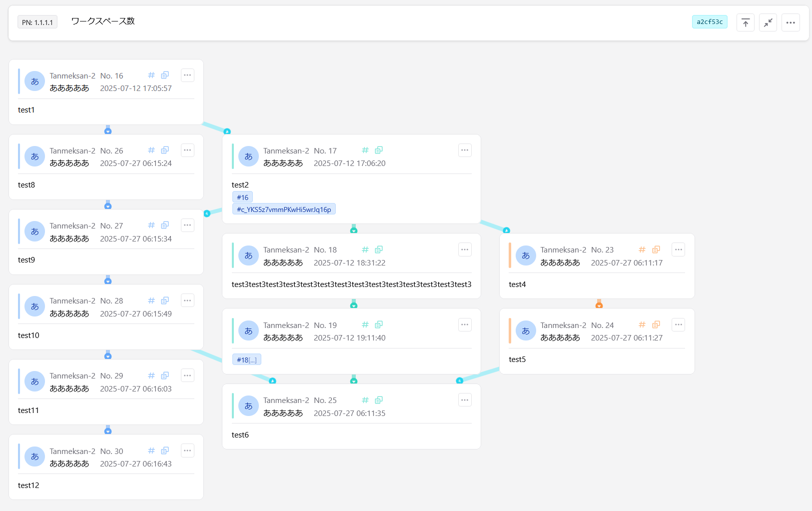This screenshot has width=812, height=511.
Task: Click the #18[...] reference tag
Action: 246,360
